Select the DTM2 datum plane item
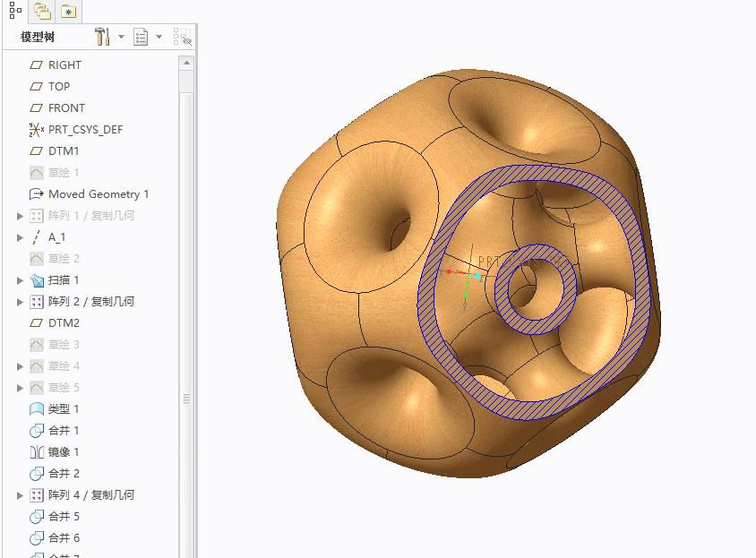 point(64,323)
